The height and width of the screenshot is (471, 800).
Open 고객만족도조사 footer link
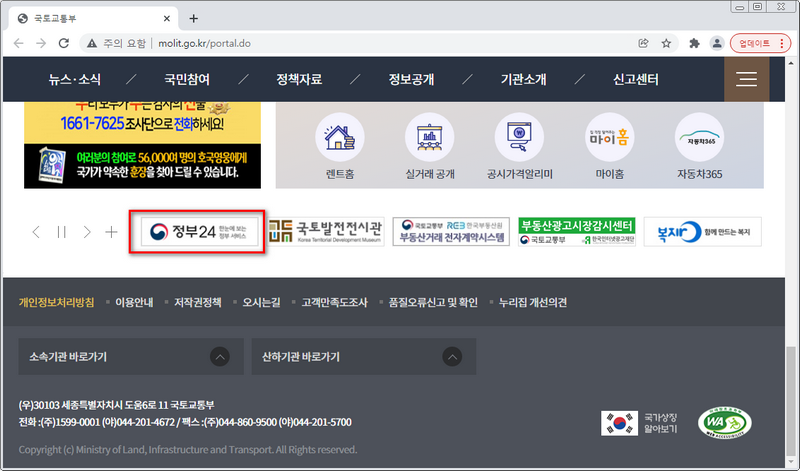tap(334, 302)
